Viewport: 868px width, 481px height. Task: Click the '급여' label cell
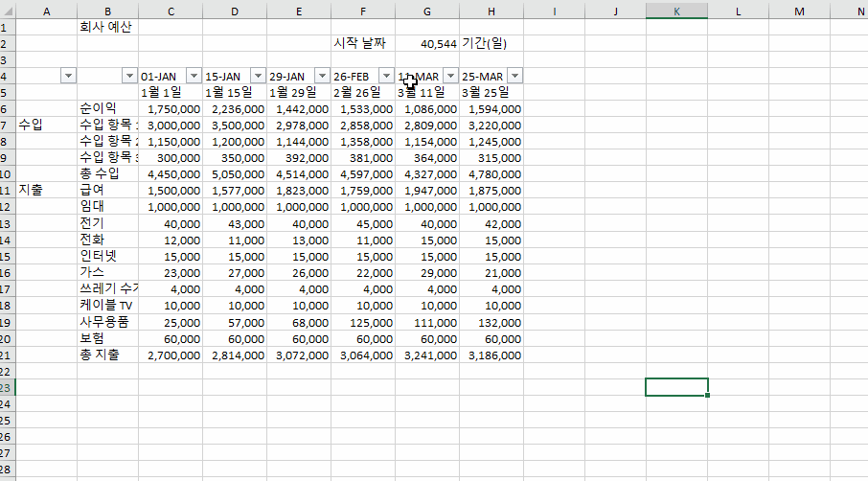click(107, 191)
